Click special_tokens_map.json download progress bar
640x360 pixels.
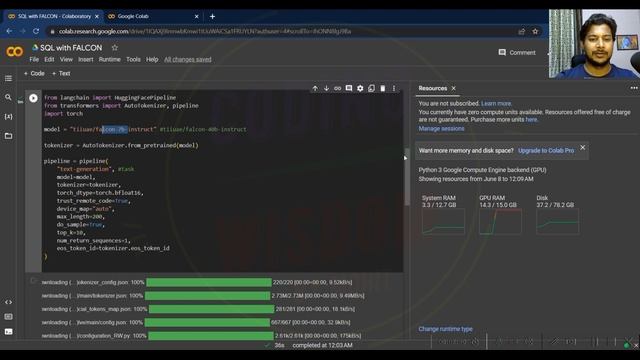211,309
